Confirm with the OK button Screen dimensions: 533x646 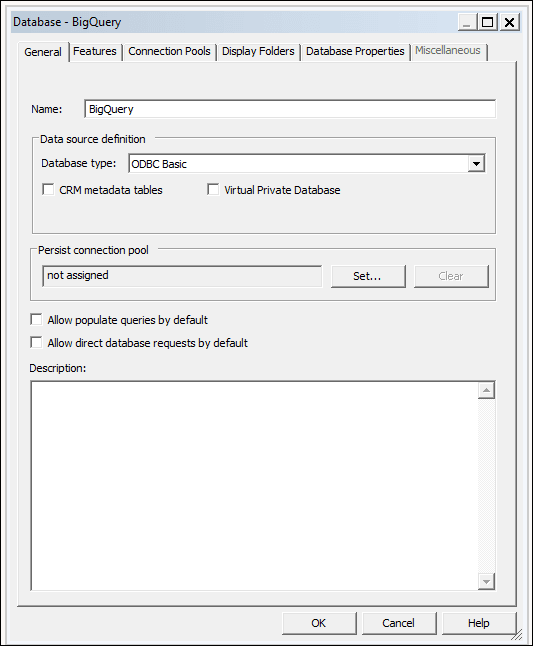point(319,623)
